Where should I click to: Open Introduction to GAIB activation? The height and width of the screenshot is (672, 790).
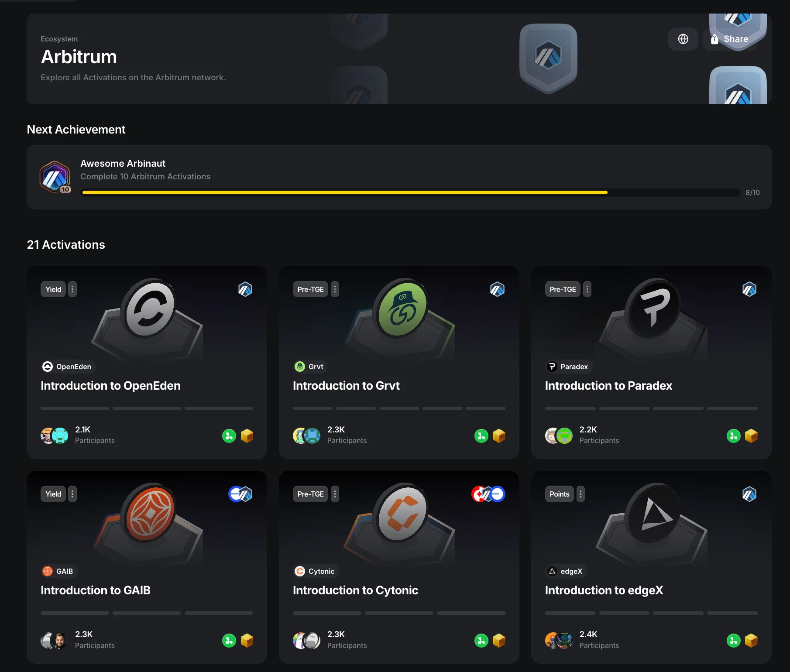(96, 590)
